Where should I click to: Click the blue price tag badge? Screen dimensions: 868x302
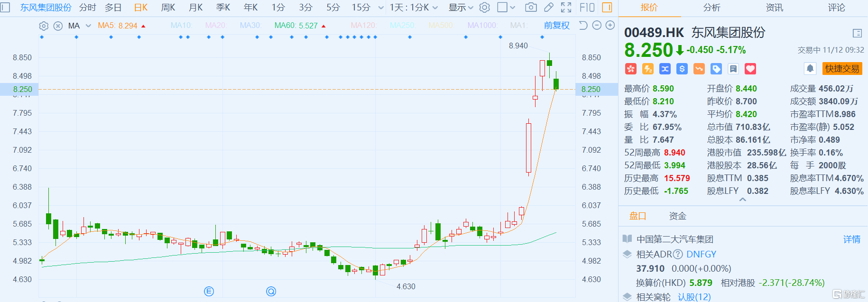click(x=716, y=69)
